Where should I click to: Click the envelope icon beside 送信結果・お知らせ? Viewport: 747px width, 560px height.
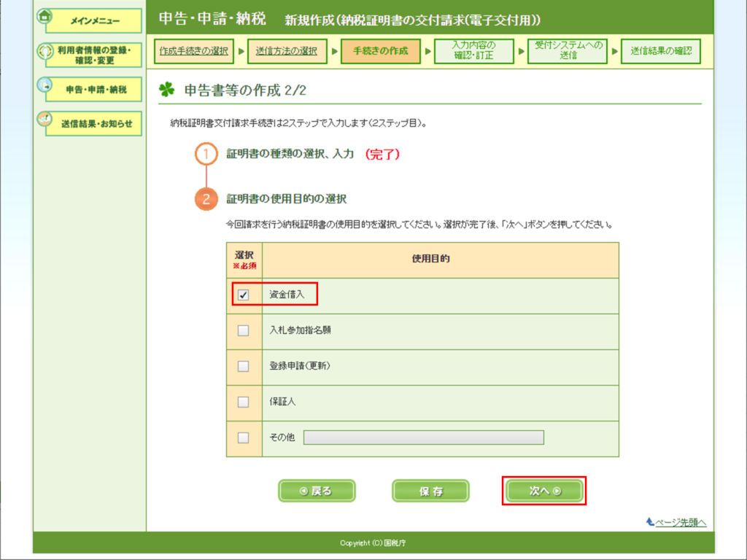[44, 119]
